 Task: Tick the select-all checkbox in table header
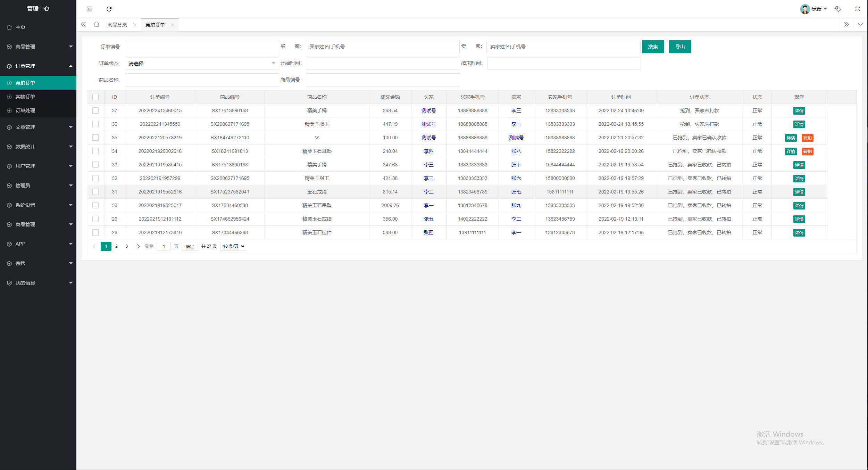(95, 97)
